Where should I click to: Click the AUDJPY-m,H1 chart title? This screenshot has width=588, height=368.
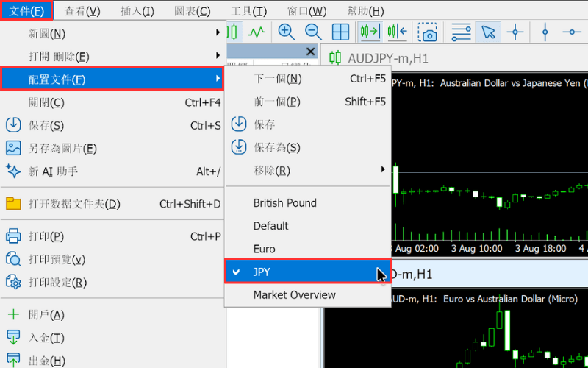tap(388, 59)
